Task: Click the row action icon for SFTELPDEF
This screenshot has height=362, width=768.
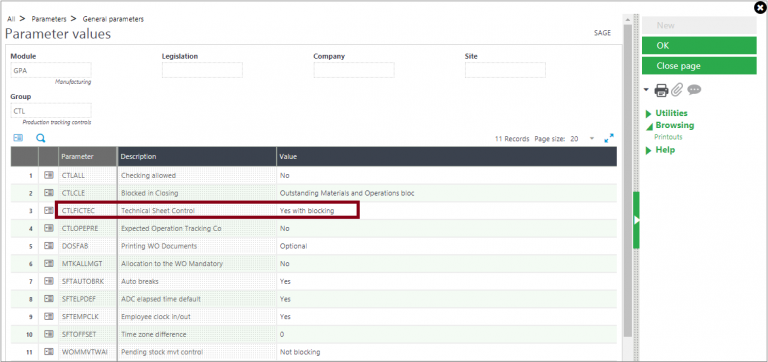Action: [48, 299]
